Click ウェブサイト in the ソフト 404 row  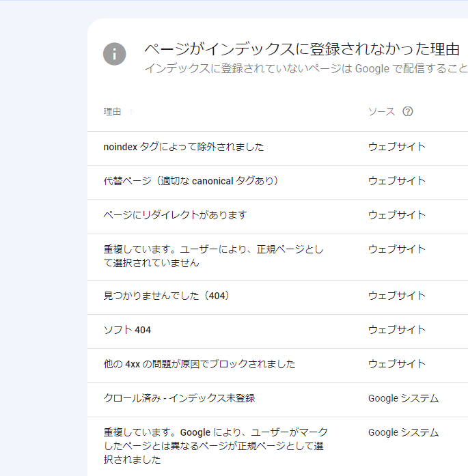pyautogui.click(x=396, y=330)
